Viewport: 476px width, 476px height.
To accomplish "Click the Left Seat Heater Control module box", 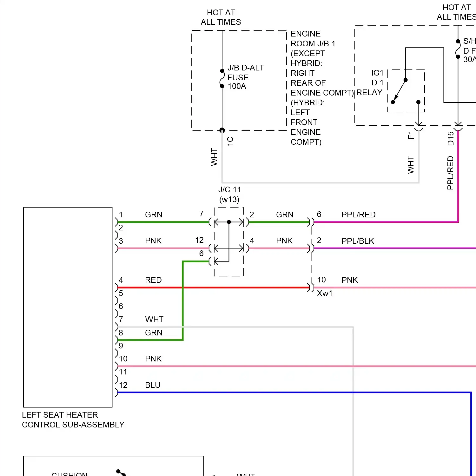I will pyautogui.click(x=68, y=307).
